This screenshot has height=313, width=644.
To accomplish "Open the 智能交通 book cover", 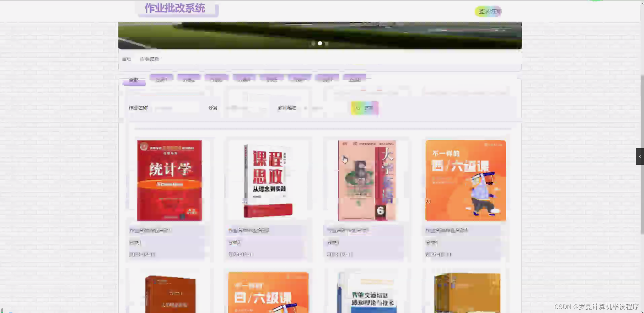I will pos(367,292).
